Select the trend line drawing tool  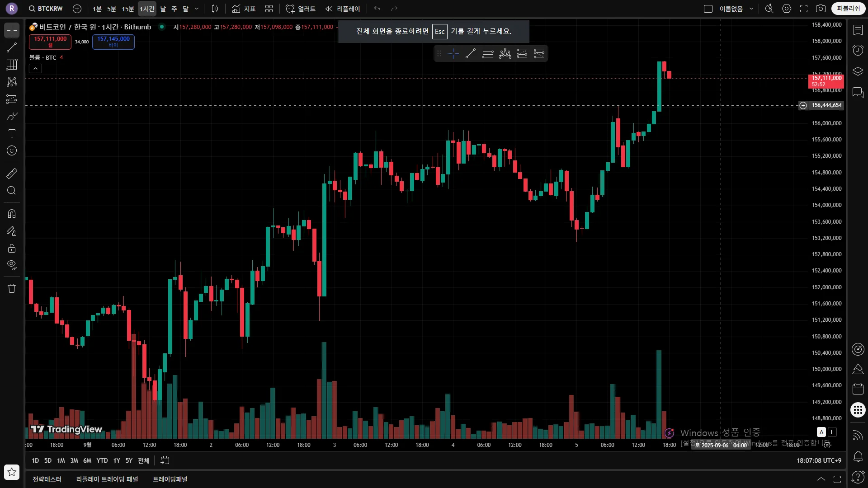click(x=12, y=47)
